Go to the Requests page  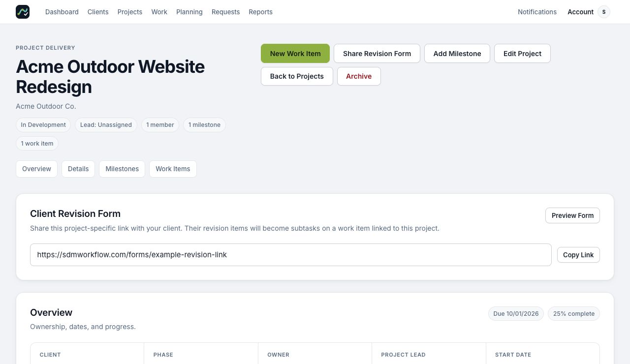226,12
